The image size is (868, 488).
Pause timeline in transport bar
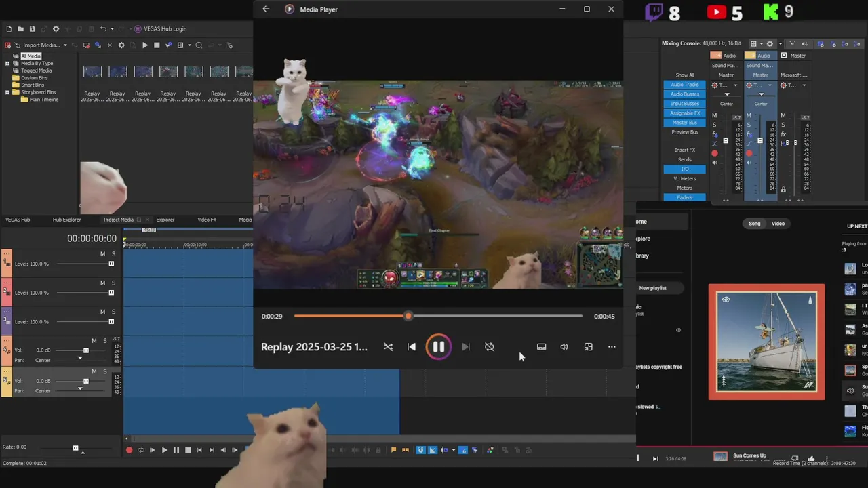176,450
